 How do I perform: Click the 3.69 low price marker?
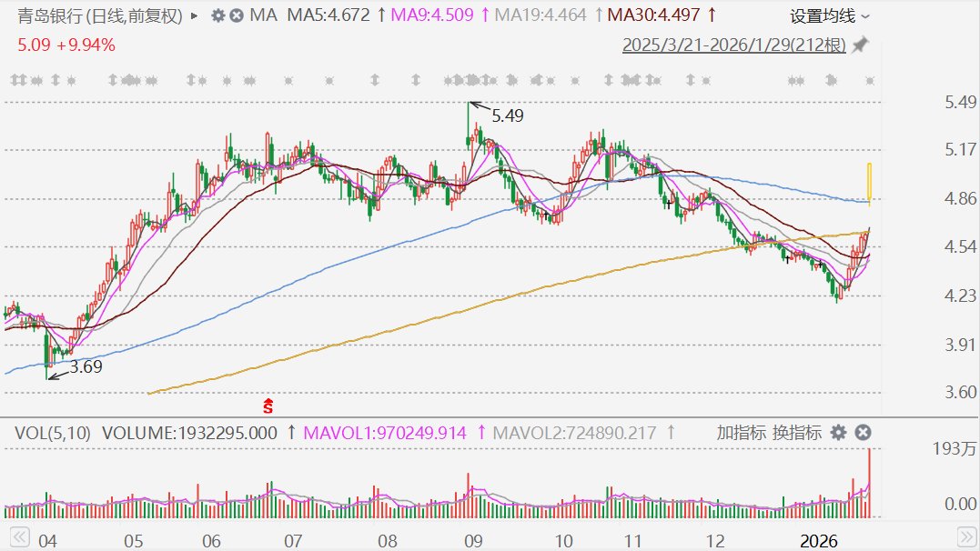85,368
